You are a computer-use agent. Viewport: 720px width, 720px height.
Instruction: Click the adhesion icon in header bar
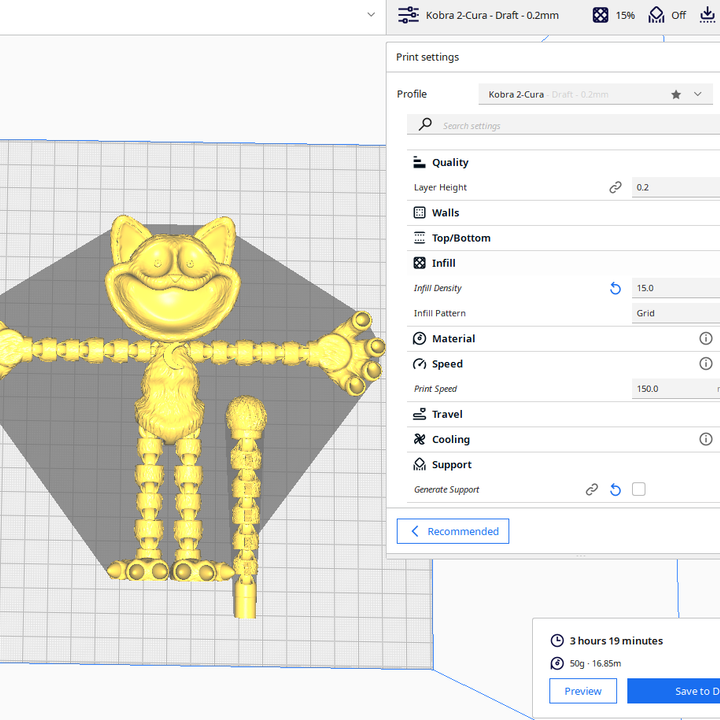pos(708,15)
